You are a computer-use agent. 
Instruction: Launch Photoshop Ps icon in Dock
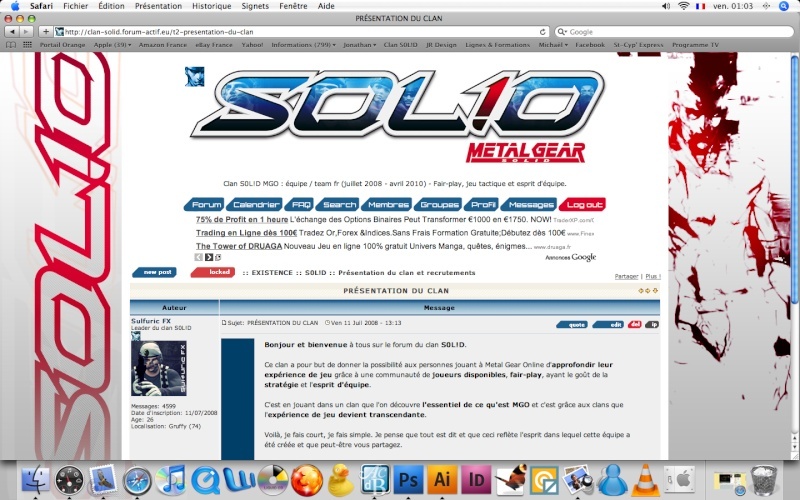(x=408, y=480)
